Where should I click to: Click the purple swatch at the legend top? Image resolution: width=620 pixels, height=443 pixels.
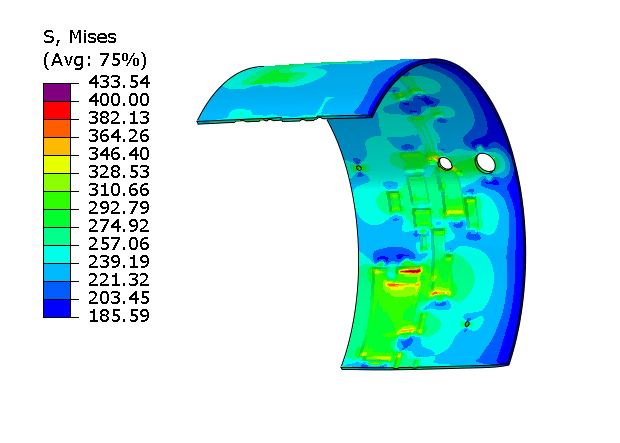56,91
